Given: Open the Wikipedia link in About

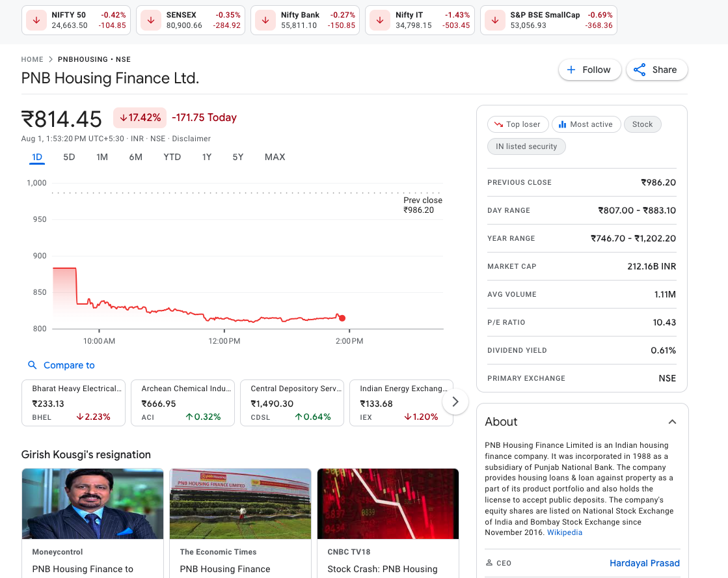Looking at the screenshot, I should (x=565, y=532).
